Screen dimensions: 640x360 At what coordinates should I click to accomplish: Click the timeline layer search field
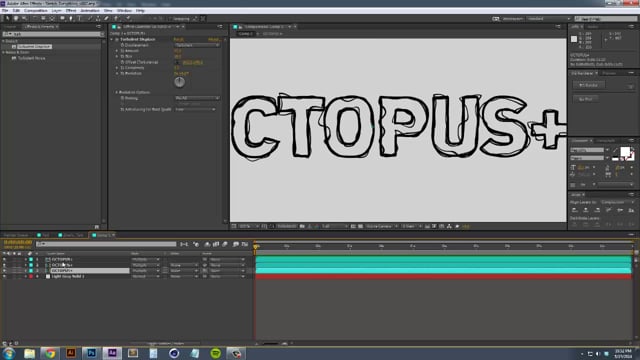(106, 244)
